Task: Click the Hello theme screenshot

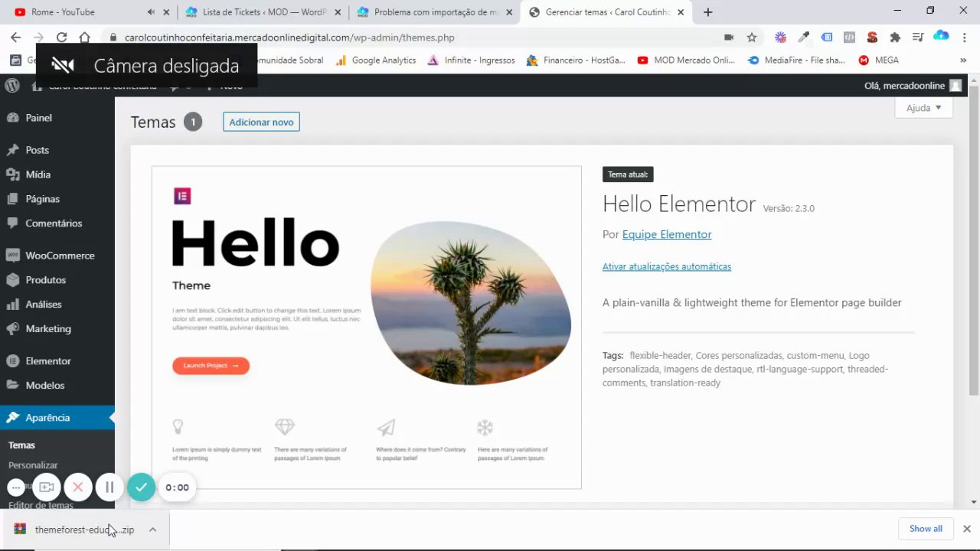Action: (x=367, y=327)
